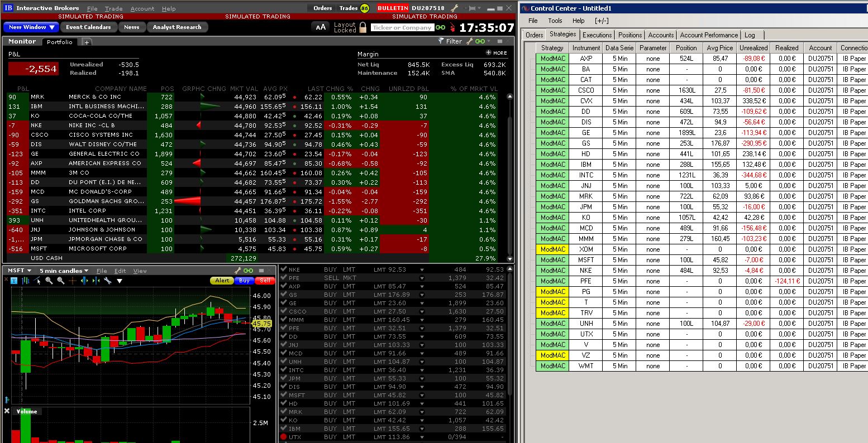Open the Monitor panel wrench settings

coord(470,41)
